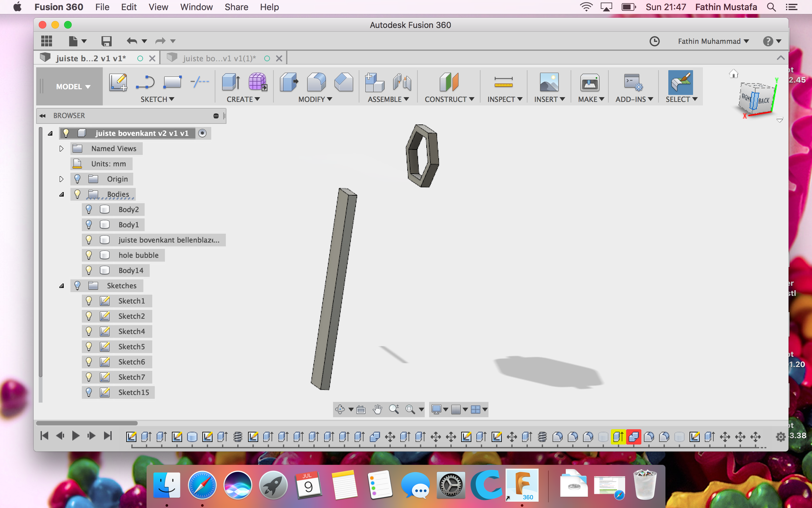Image resolution: width=812 pixels, height=508 pixels.
Task: Open the MODEL workspace dropdown
Action: (73, 87)
